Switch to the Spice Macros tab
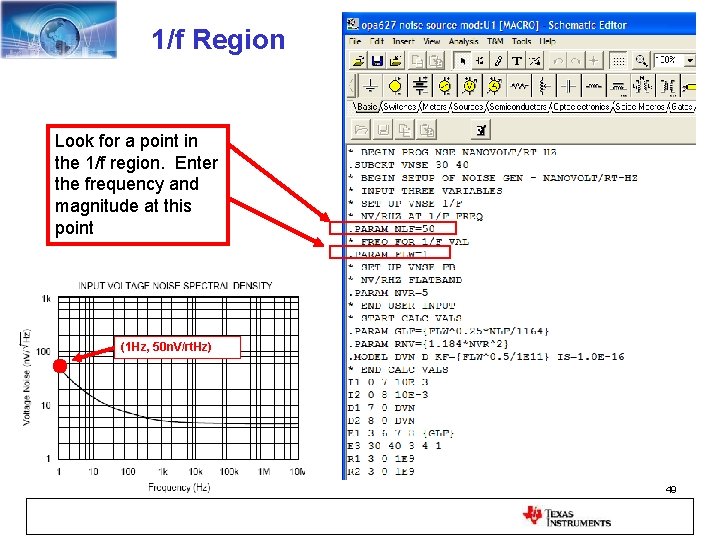The width and height of the screenshot is (720, 540). point(640,107)
